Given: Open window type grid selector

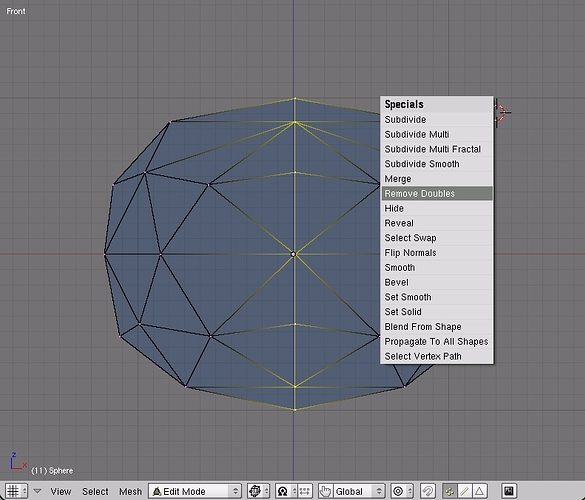Looking at the screenshot, I should (16, 491).
